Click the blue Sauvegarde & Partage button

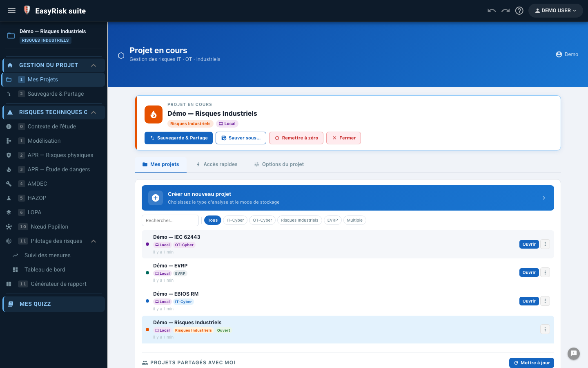click(x=178, y=138)
